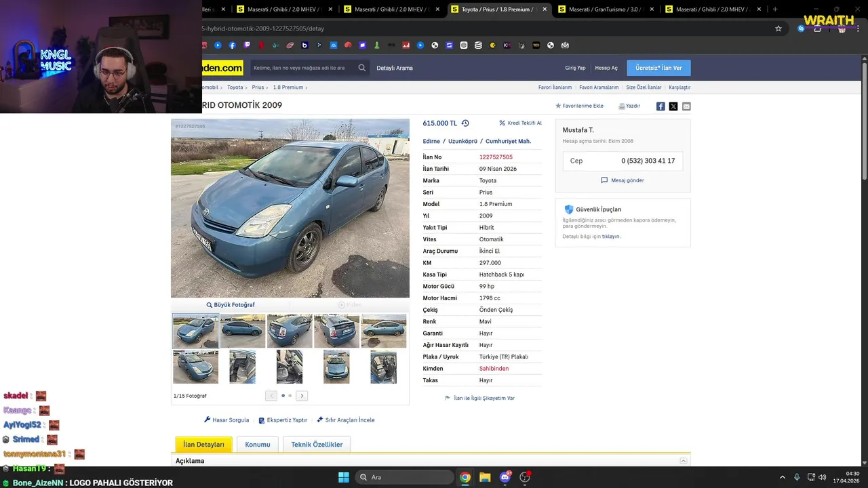Click the red Sahibinden value link
The width and height of the screenshot is (868, 488).
tap(494, 369)
